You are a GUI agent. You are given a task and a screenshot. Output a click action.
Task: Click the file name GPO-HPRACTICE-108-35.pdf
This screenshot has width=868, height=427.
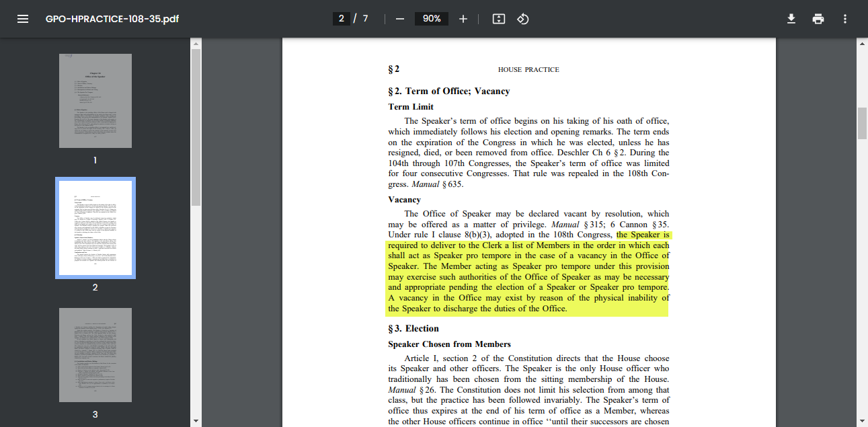coord(112,19)
